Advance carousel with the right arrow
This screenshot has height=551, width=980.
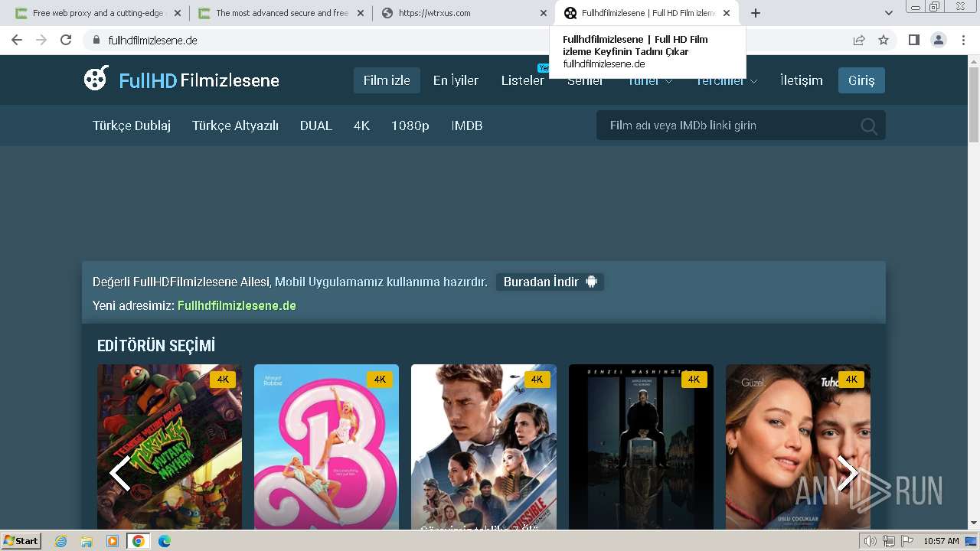847,473
